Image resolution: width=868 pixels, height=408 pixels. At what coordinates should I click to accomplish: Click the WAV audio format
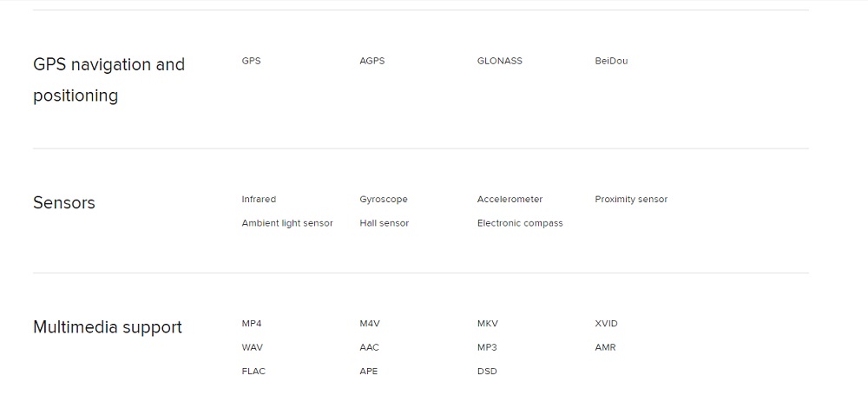pyautogui.click(x=253, y=347)
